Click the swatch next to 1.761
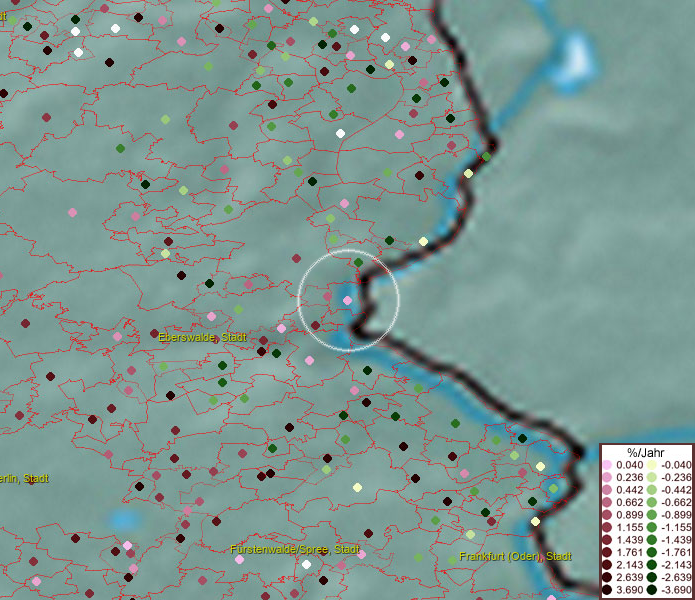The image size is (695, 600). [607, 552]
